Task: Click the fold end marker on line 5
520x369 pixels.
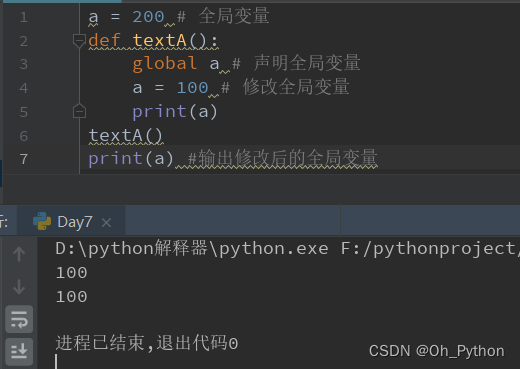Action: 79,111
